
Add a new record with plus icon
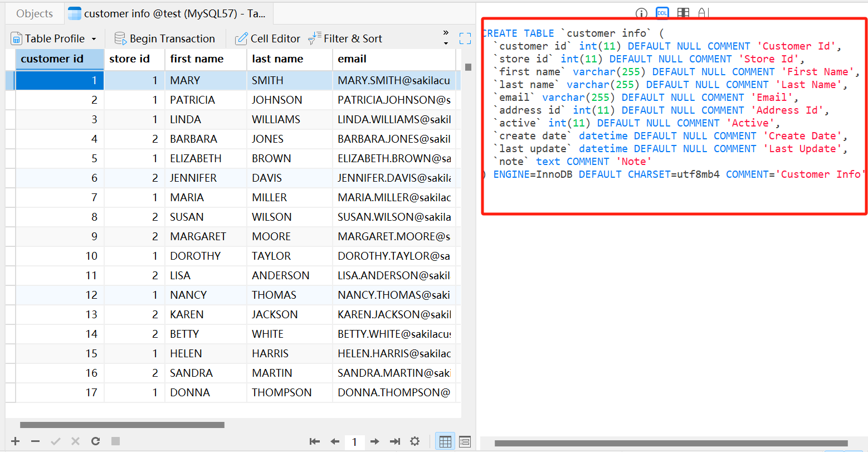[x=16, y=441]
